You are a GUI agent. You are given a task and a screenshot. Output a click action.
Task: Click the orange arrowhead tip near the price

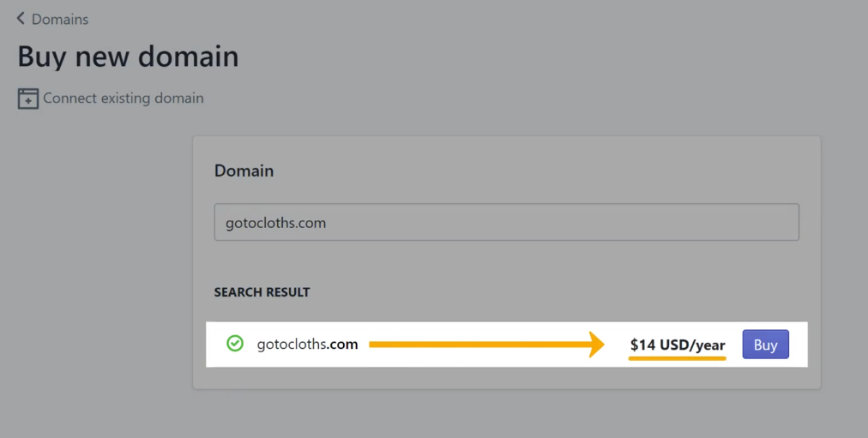[x=597, y=345]
